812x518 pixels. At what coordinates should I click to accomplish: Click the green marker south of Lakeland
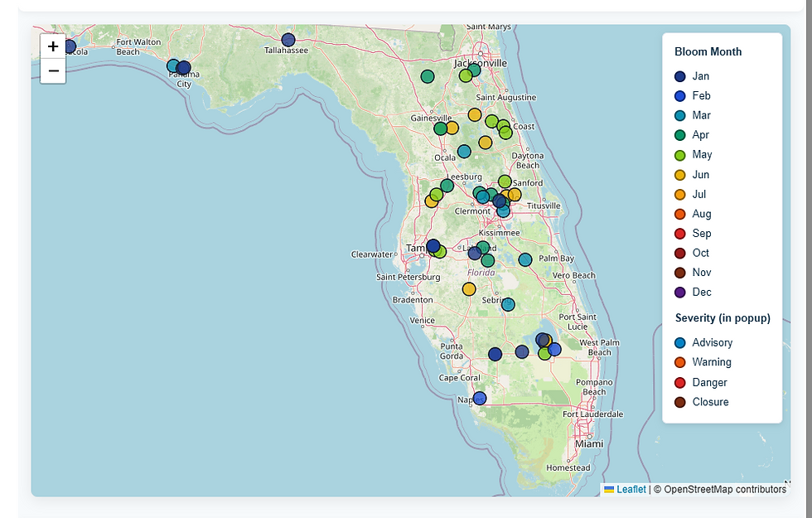[488, 260]
